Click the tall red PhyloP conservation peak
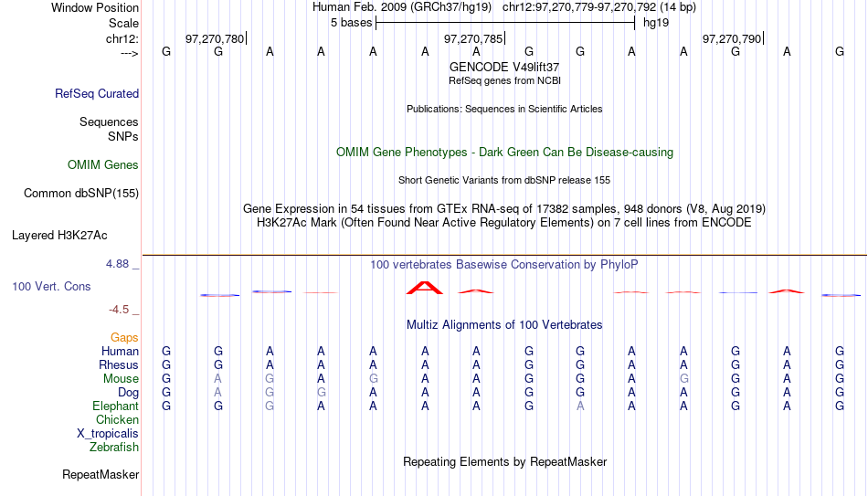The image size is (868, 496). [425, 288]
